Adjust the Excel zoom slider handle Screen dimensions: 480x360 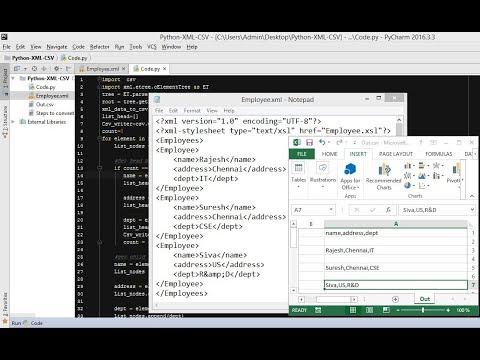(423, 310)
